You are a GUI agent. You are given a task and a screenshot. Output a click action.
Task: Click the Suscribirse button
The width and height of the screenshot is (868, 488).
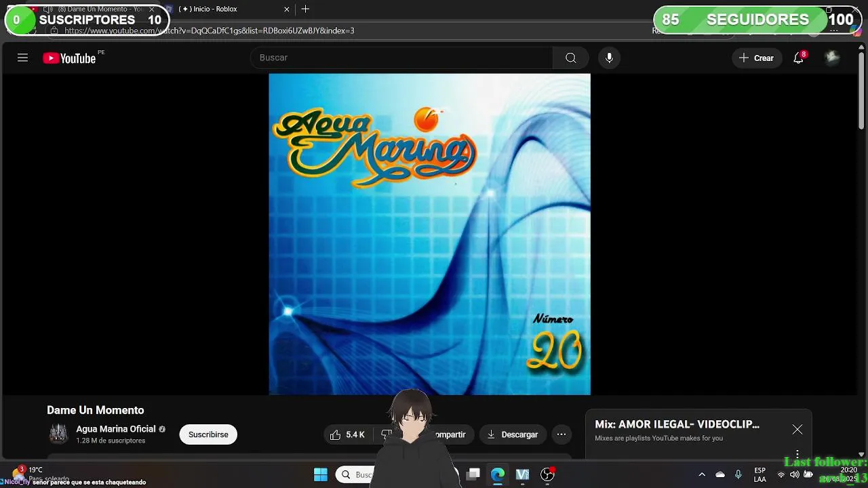click(208, 434)
